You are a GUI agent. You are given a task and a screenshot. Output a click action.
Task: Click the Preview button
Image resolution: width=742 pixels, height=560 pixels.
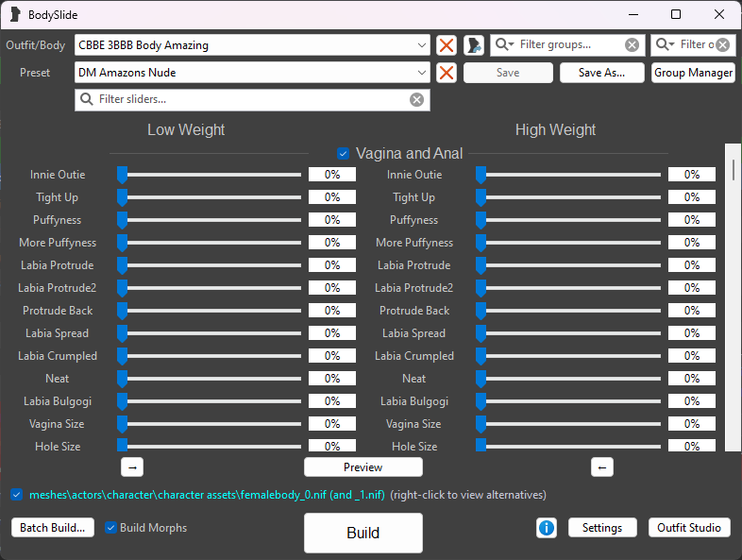(x=363, y=467)
